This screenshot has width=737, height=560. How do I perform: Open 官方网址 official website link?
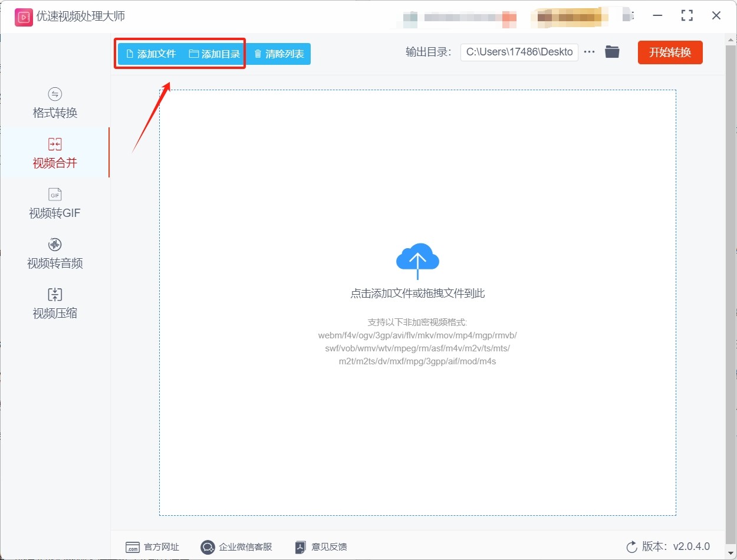point(152,547)
